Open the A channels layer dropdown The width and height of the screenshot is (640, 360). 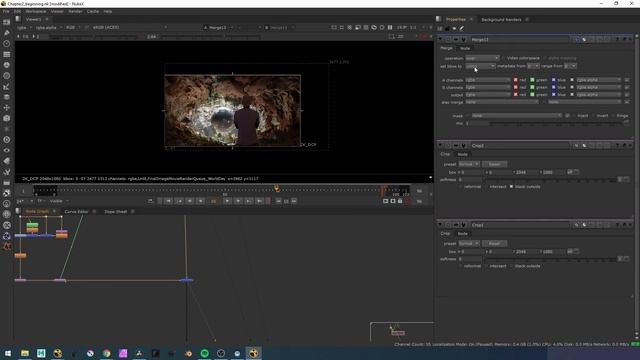(488, 80)
